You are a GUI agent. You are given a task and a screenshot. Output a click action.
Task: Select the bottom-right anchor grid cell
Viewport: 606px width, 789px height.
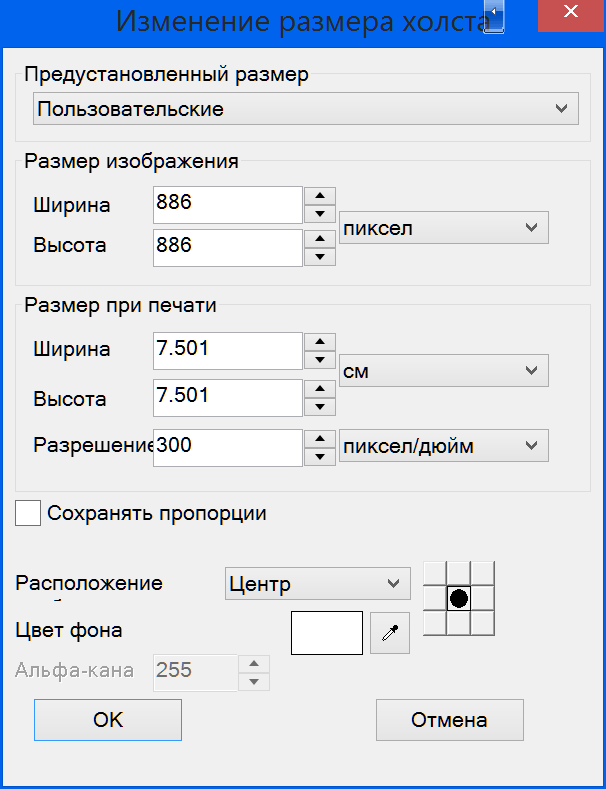483,623
